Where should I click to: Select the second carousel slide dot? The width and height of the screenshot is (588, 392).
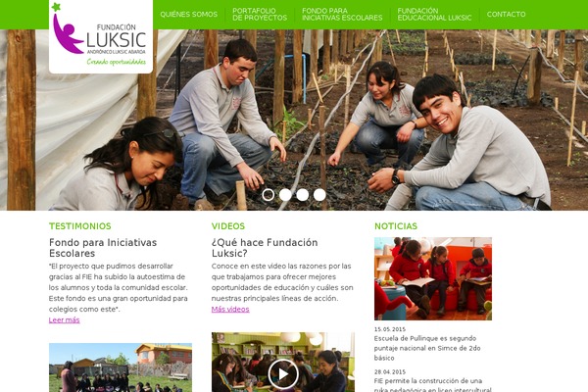click(x=285, y=195)
